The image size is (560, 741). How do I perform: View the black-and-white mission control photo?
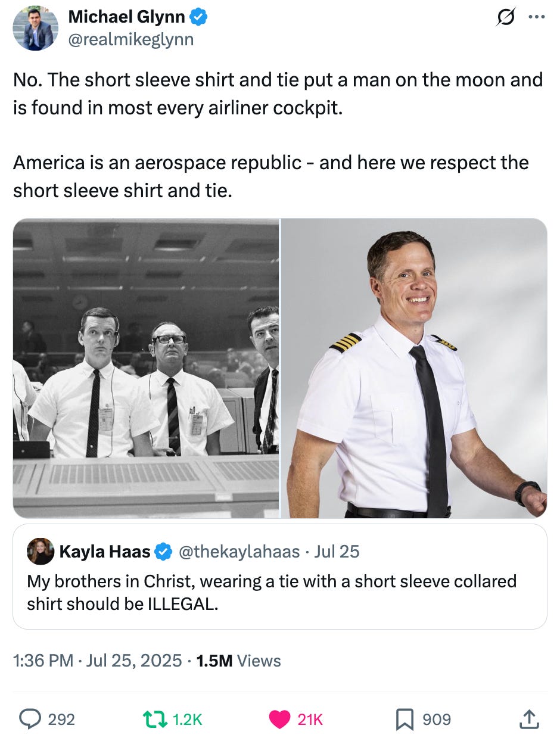[146, 368]
